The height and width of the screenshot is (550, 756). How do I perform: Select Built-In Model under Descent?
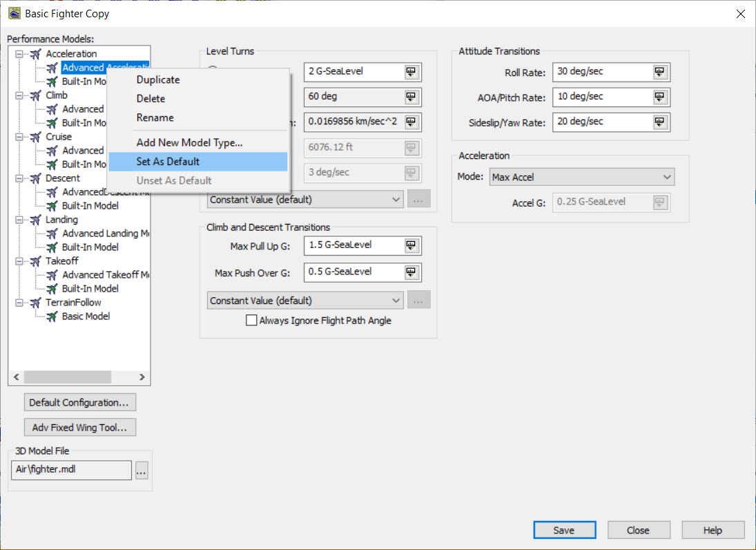[x=90, y=205]
